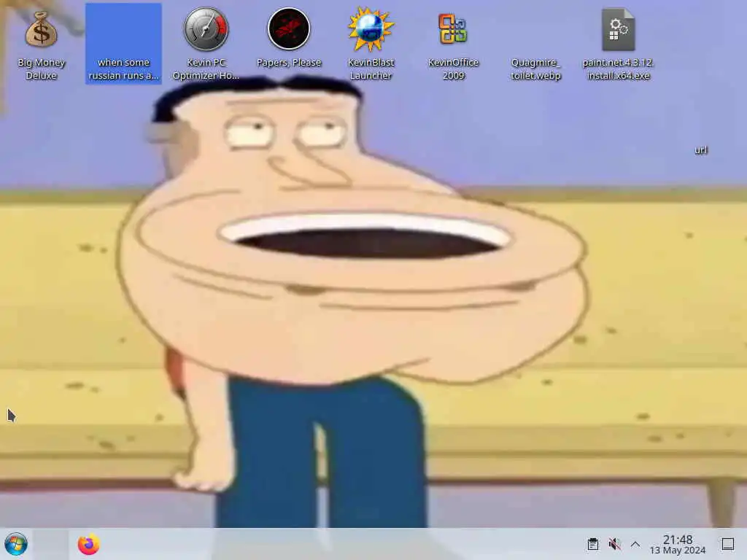Expand hidden system tray icons arrow
Viewport: 747px width, 560px height.
tap(635, 544)
